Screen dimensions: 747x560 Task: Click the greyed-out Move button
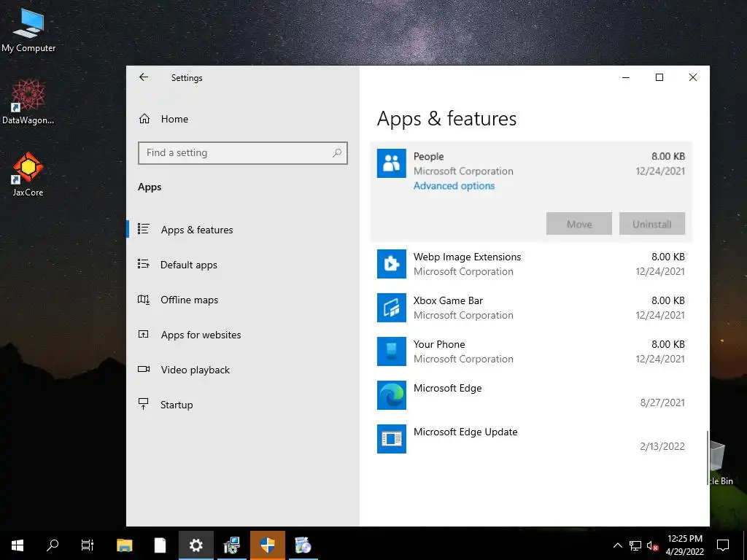(578, 223)
